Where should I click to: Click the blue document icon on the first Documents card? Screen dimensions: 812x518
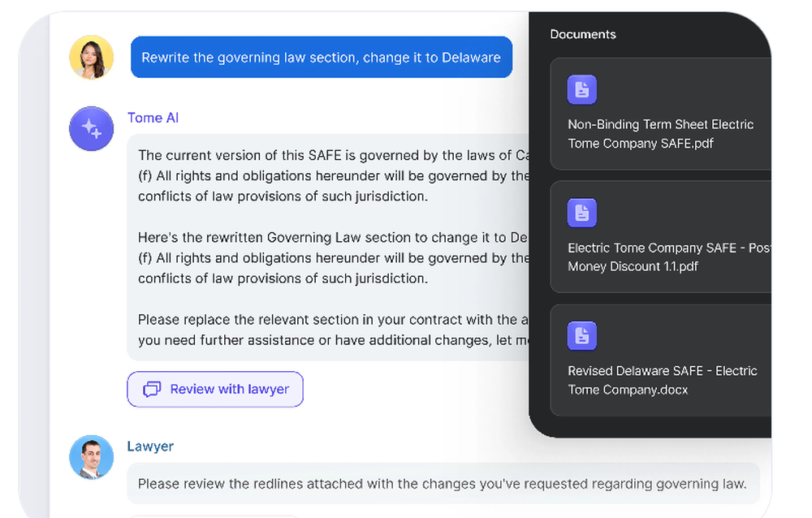581,89
